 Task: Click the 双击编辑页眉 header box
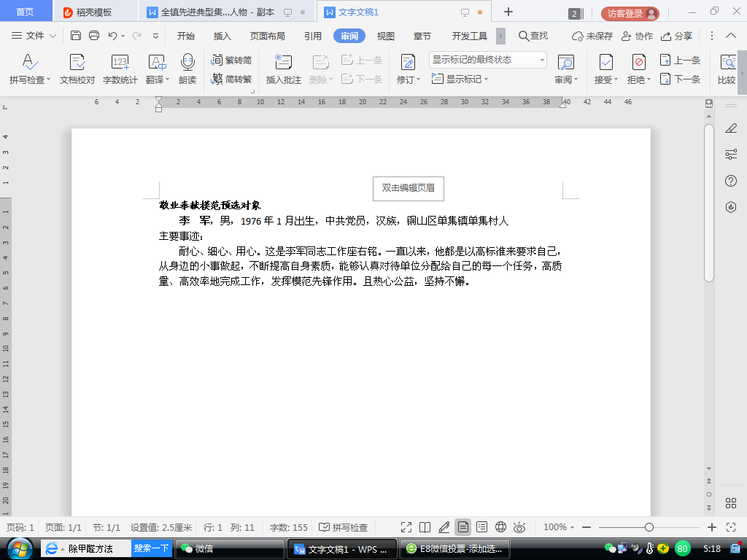coord(409,189)
